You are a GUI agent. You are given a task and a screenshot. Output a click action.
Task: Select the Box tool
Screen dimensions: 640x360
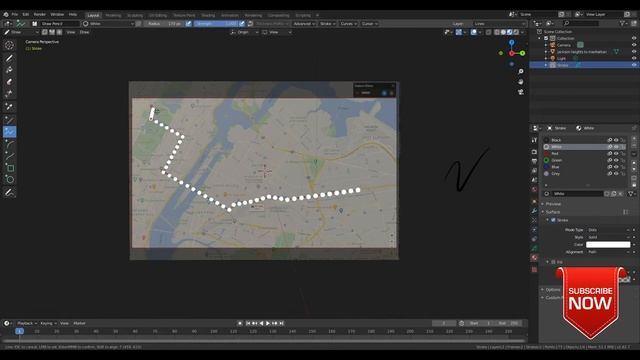pyautogui.click(x=9, y=168)
